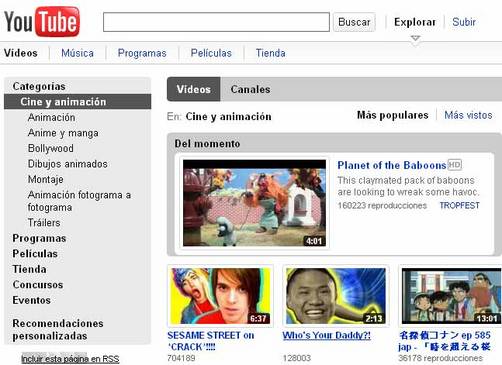Screen dimensions: 502x365
Task: Open the Explorar menu
Action: [x=415, y=22]
